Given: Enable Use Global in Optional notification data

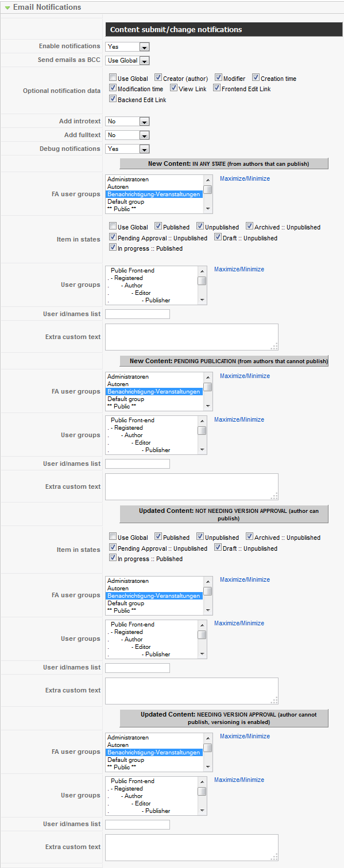Looking at the screenshot, I should [113, 78].
